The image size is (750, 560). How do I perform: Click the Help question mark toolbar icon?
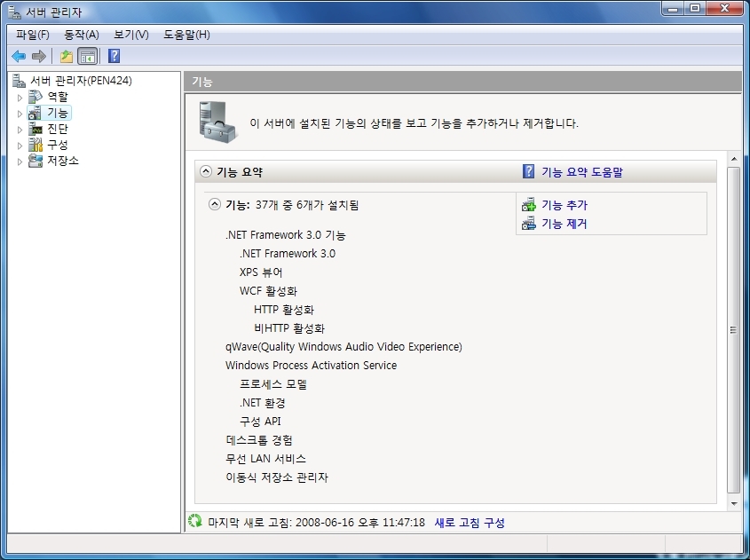pos(114,56)
